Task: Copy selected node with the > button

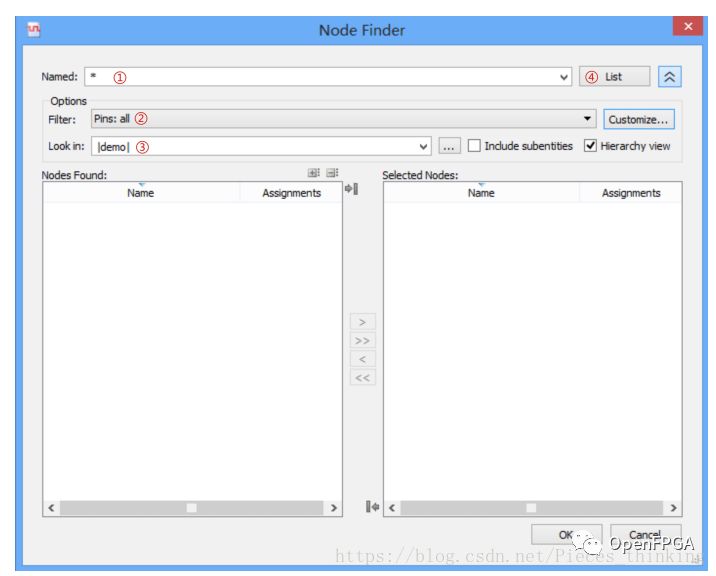Action: [x=363, y=322]
